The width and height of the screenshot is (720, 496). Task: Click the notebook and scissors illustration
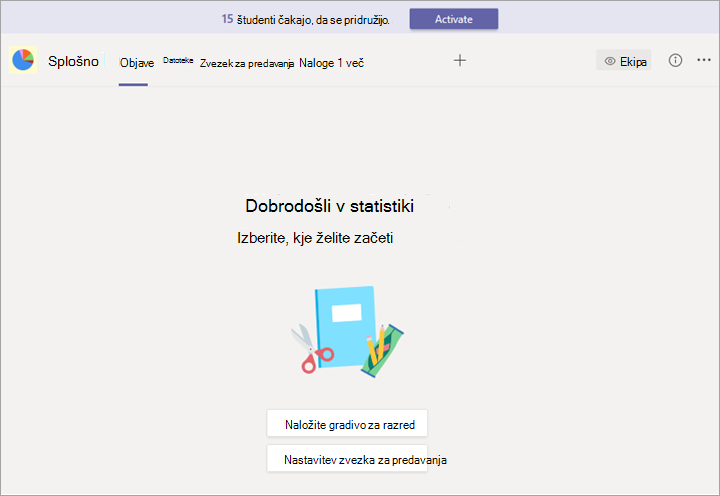click(347, 332)
